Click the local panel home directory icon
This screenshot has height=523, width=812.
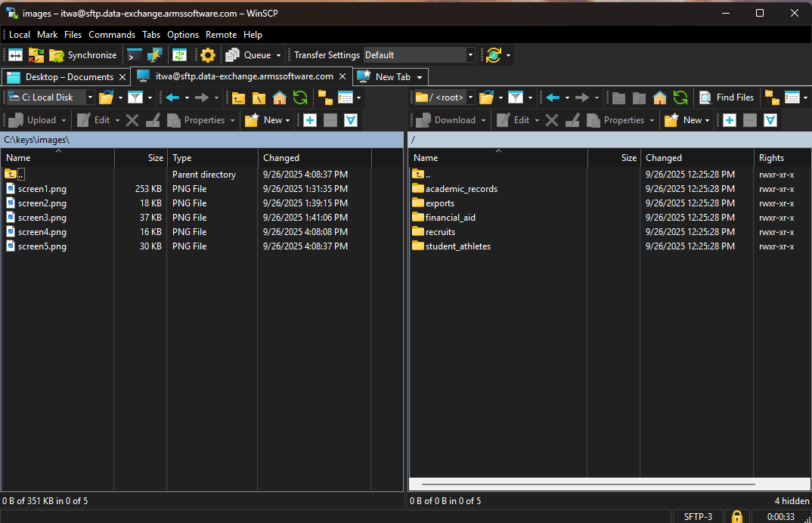point(280,97)
